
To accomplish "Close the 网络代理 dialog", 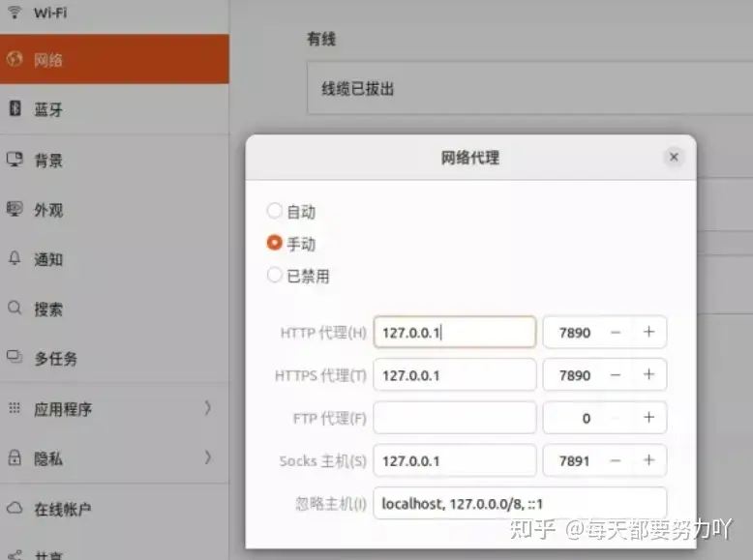I will click(x=674, y=157).
